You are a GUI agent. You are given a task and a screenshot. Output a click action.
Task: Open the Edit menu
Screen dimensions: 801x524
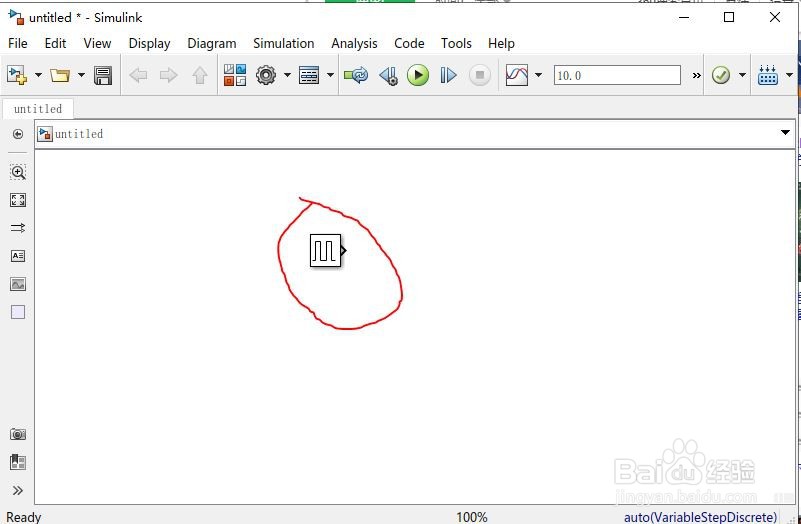click(x=55, y=43)
